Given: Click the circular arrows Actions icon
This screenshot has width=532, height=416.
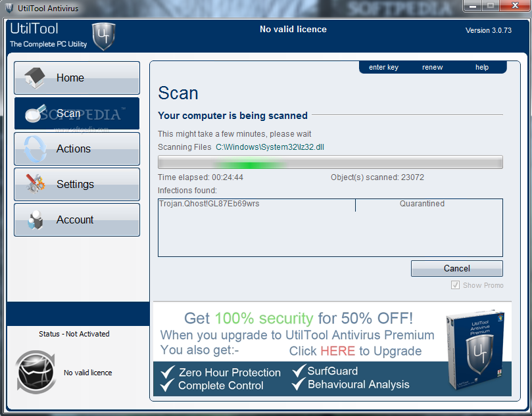Looking at the screenshot, I should click(35, 149).
